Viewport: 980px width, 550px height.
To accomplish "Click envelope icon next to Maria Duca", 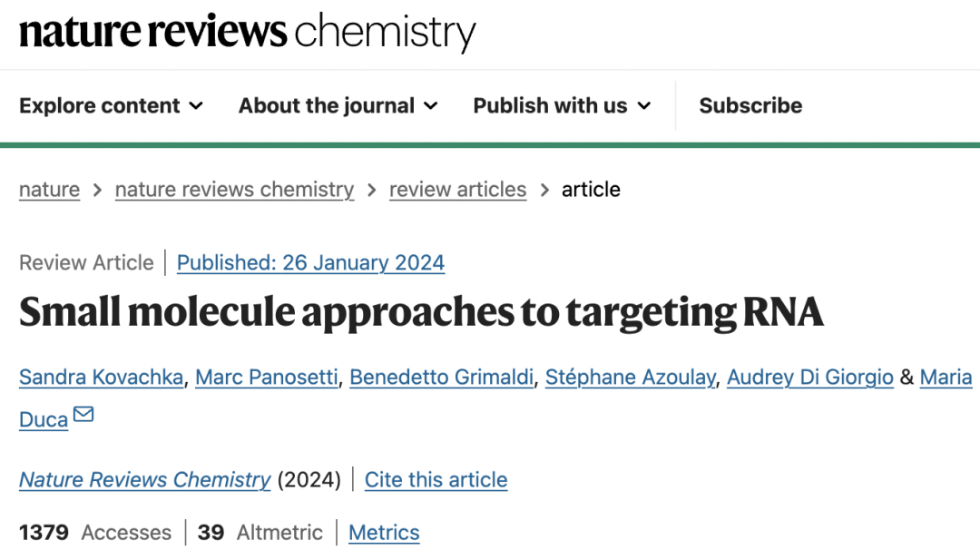I will tap(83, 415).
